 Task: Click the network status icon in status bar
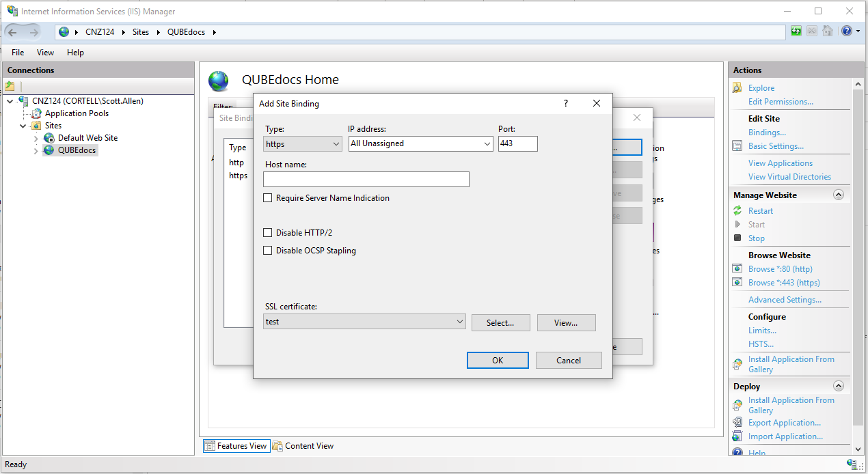852,464
